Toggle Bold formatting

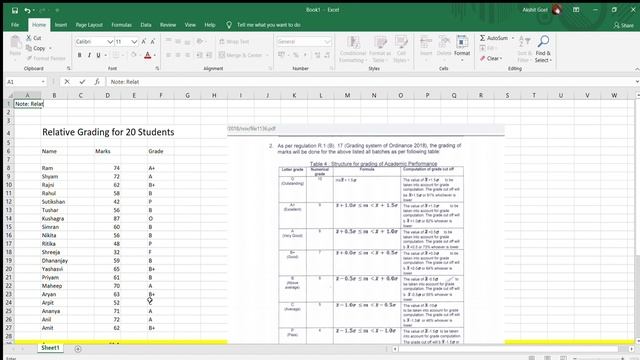(x=80, y=55)
